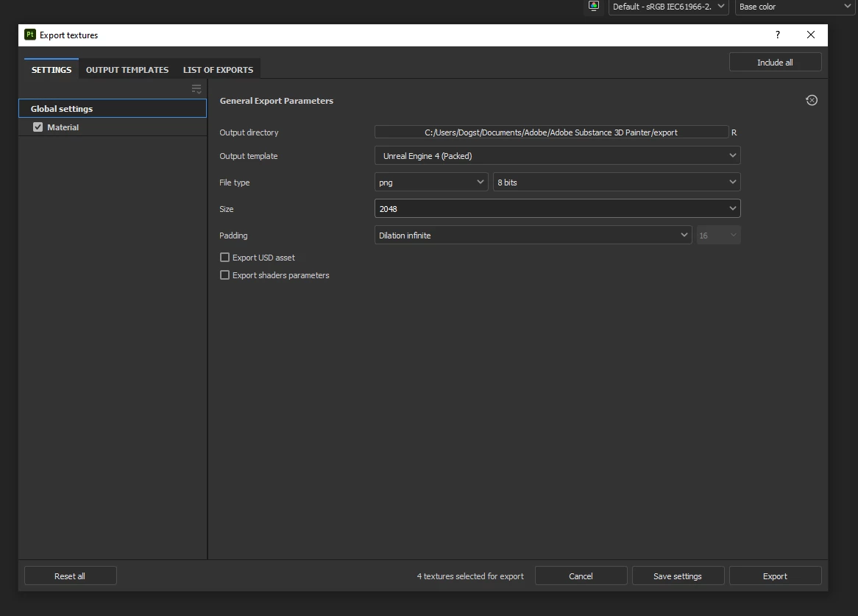Open the help question mark icon
The height and width of the screenshot is (616, 858).
[778, 35]
